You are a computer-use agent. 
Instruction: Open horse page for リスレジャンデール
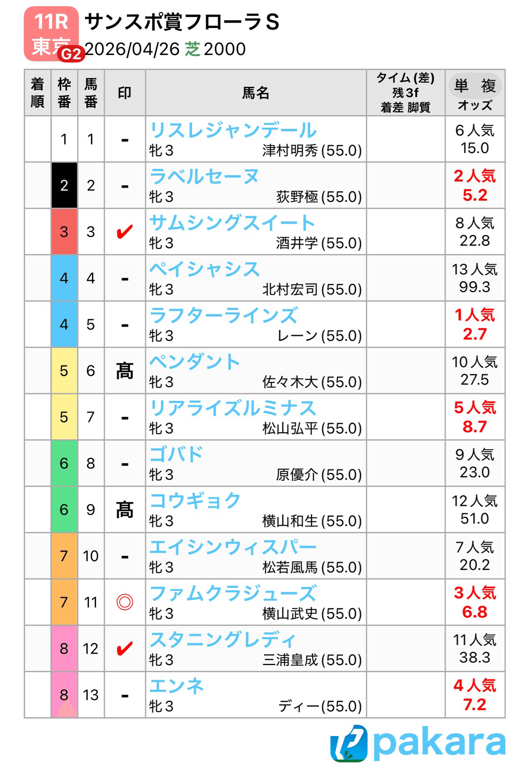(233, 130)
